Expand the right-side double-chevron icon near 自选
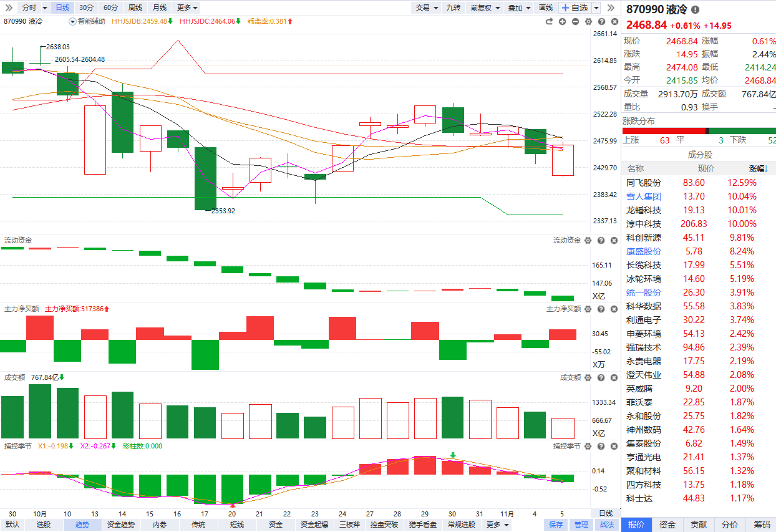 tap(611, 7)
